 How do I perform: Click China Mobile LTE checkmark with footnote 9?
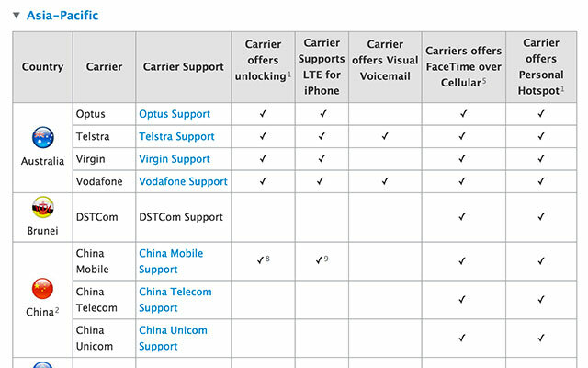point(319,260)
